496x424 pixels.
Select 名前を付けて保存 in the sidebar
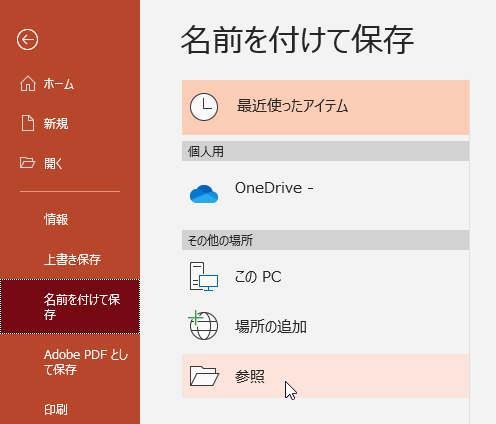tap(70, 306)
